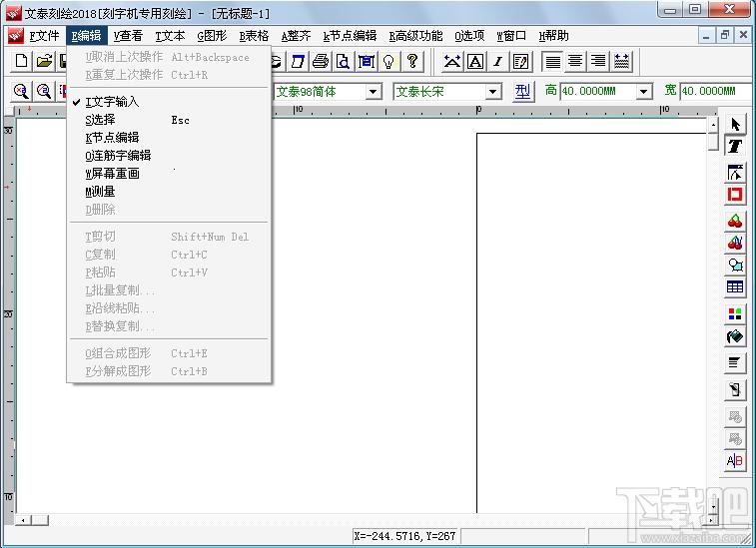This screenshot has height=548, width=756.
Task: Click the vertical scrollbar up arrow
Action: click(x=713, y=126)
